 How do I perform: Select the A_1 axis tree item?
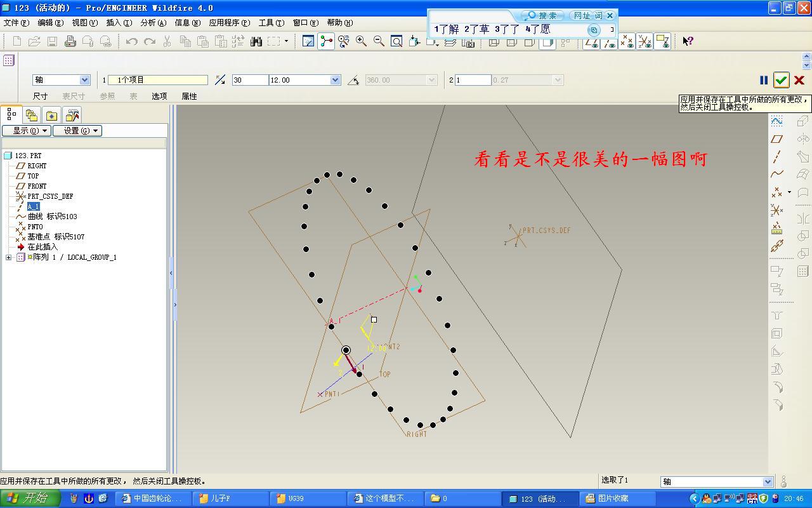tap(33, 206)
